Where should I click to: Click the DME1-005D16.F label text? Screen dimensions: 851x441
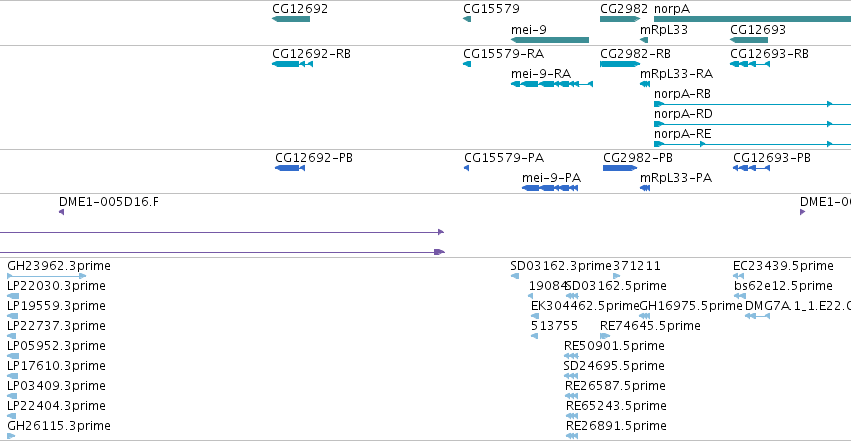point(109,202)
